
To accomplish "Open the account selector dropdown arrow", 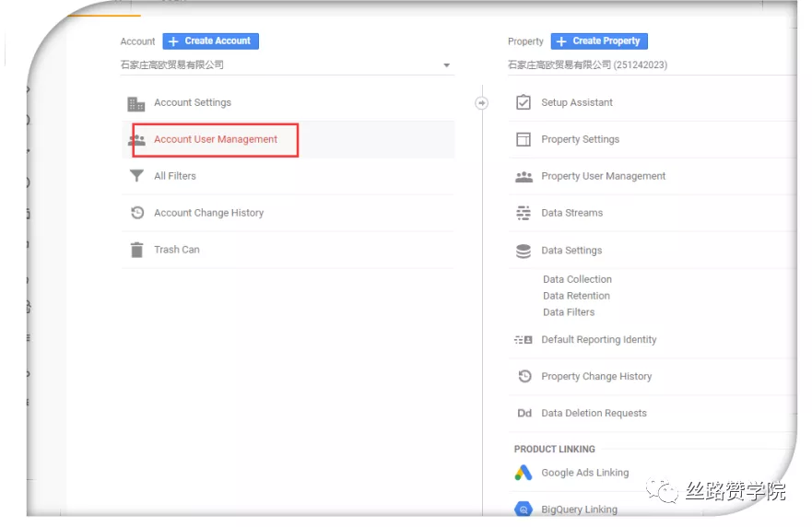I will coord(446,65).
